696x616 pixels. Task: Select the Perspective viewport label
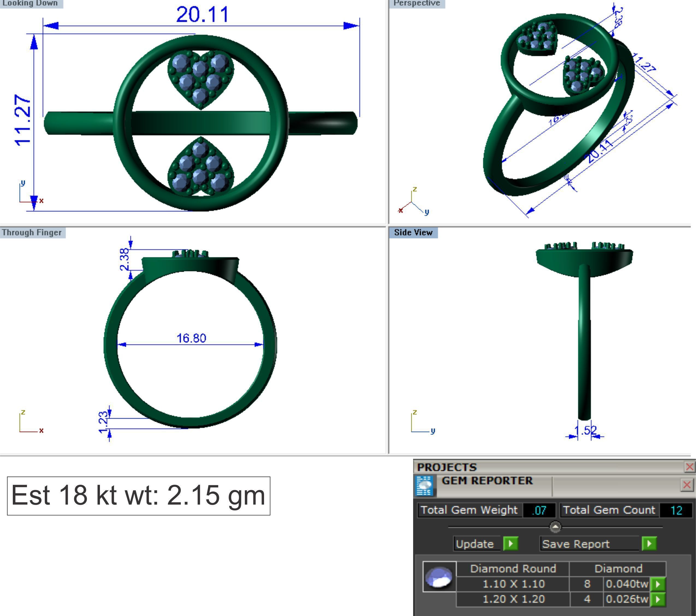pos(417,4)
